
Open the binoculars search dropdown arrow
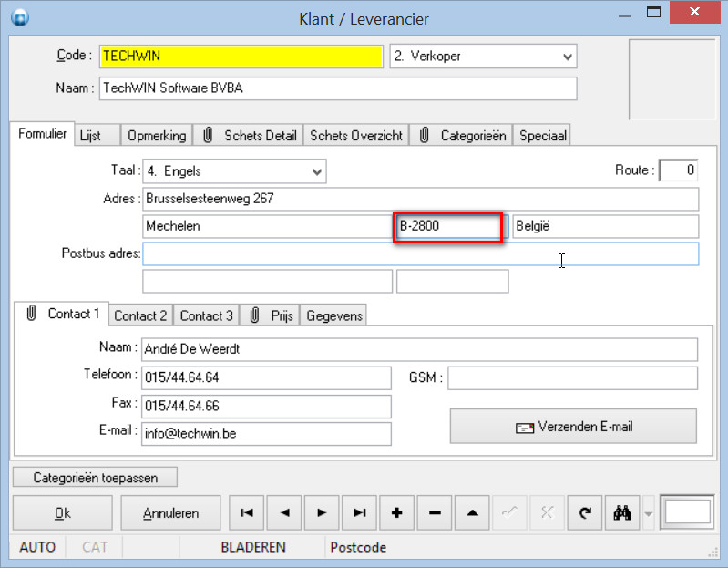(649, 513)
